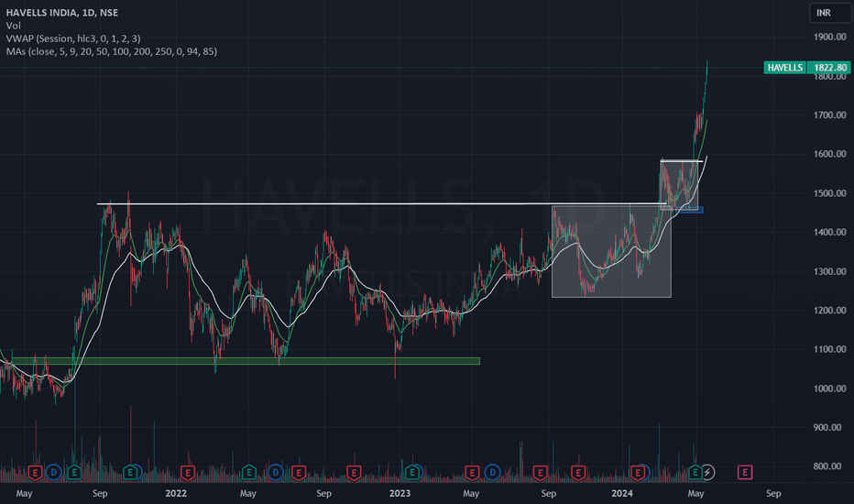Select the HAVELLS INDIA, 1D, NSE title
854x504 pixels.
click(62, 13)
